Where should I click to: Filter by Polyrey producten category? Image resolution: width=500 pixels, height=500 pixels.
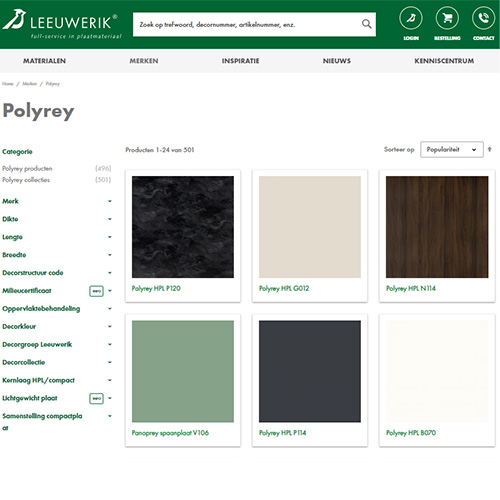click(27, 168)
